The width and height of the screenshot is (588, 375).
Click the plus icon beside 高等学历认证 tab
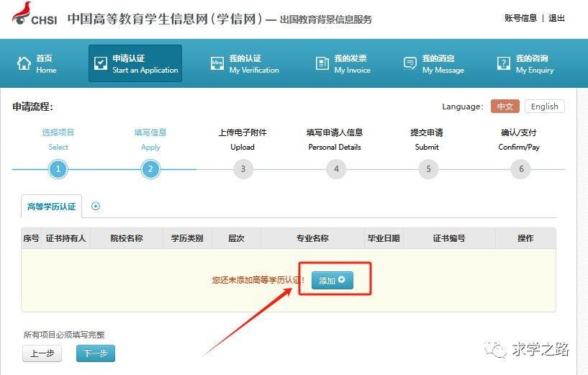tap(96, 206)
